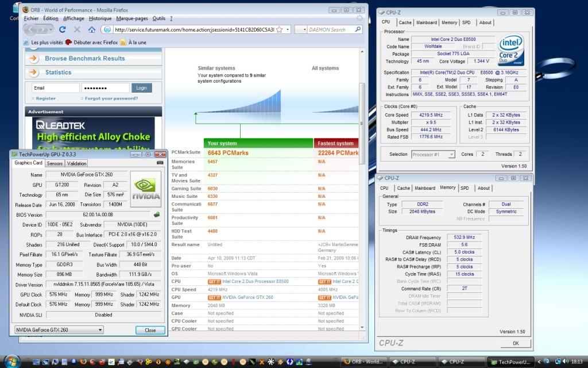Open the NVIDIA GeForce GTX 260 link in Your system
588x368 pixels.
tap(247, 297)
